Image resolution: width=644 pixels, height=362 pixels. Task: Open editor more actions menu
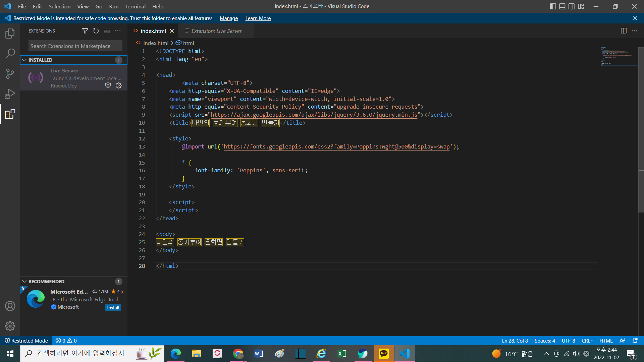(634, 31)
